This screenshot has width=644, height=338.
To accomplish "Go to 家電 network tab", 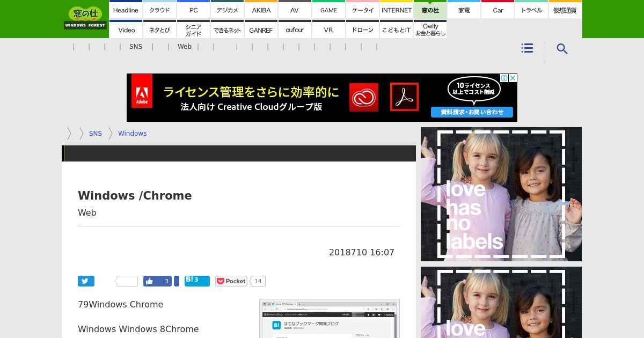I will pyautogui.click(x=464, y=10).
